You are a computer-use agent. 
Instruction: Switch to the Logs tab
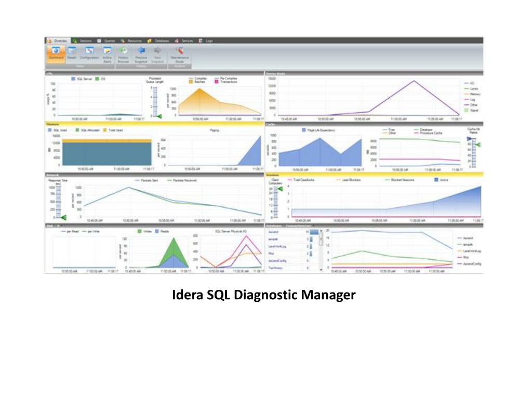(206, 41)
